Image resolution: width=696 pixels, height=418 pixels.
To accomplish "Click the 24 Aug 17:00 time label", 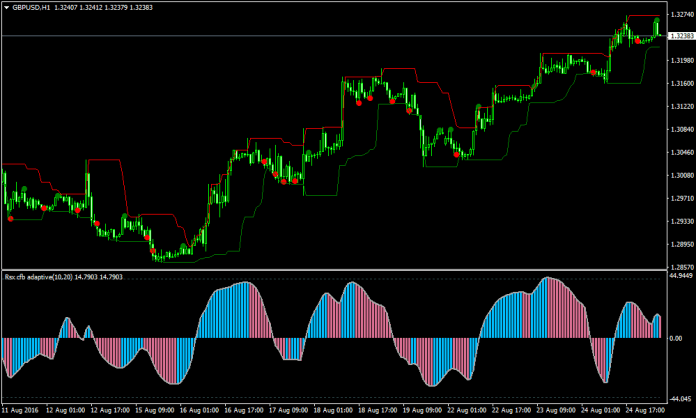I will (638, 410).
